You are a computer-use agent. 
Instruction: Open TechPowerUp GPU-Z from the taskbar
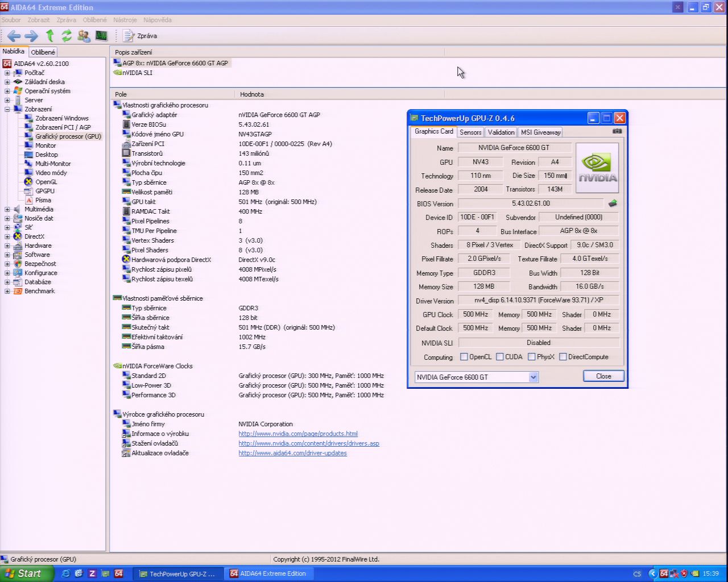click(178, 574)
